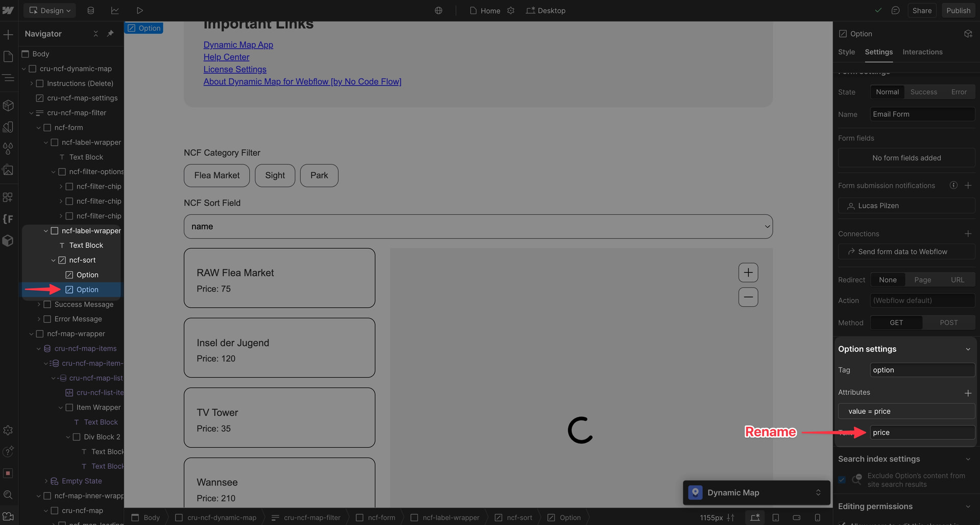
Task: Set form state to Success
Action: 924,92
